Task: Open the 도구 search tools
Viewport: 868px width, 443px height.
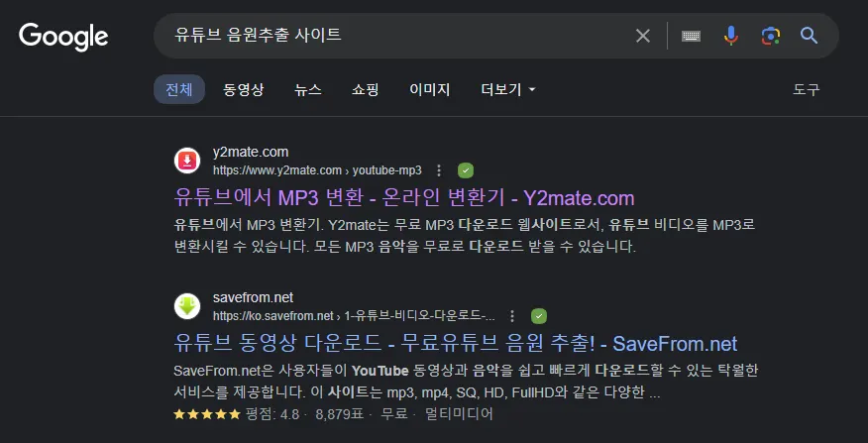Action: click(x=806, y=90)
